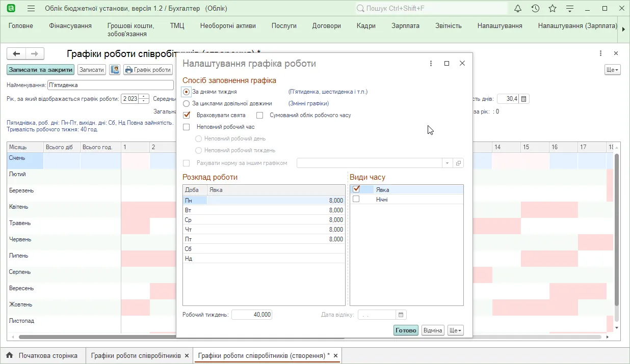The image size is (630, 364).
Task: Select За циклами довільної довжини option
Action: tap(187, 103)
